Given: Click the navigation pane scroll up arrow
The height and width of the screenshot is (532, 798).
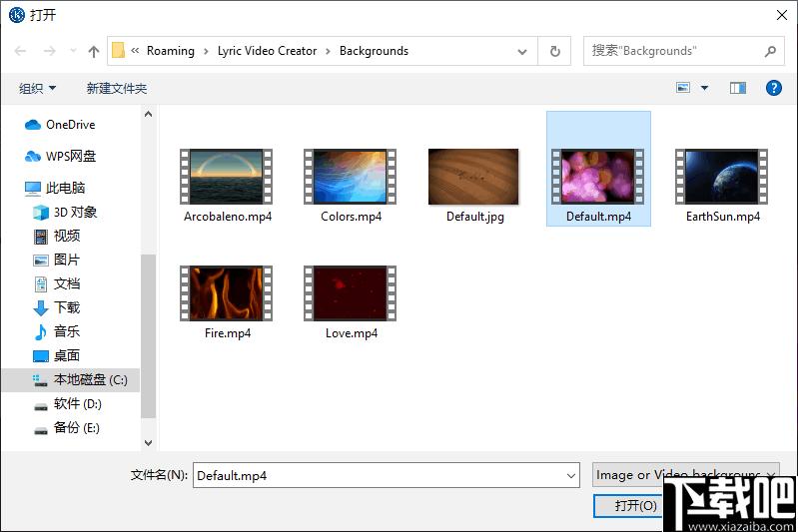Looking at the screenshot, I should tap(148, 114).
